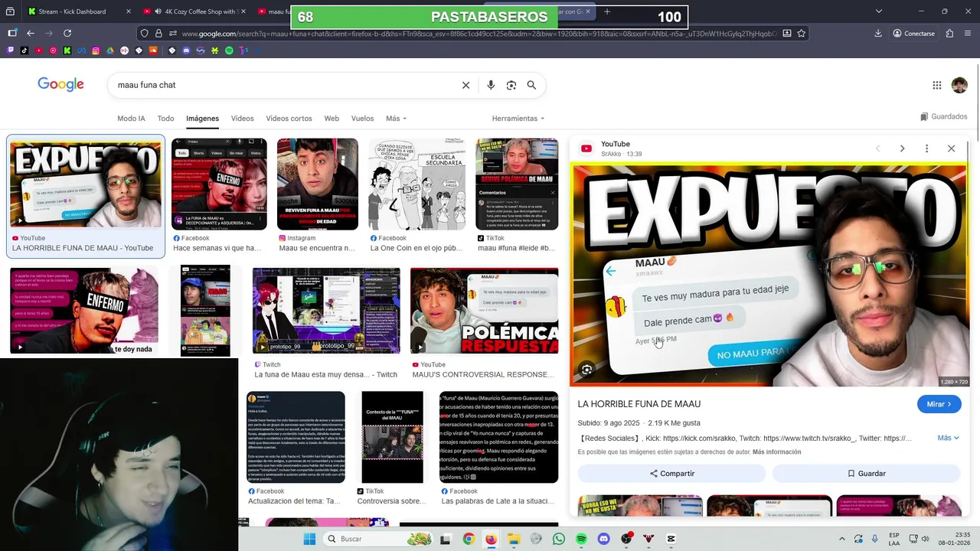Click the magnifier search submit icon
This screenshot has height=551, width=980.
[531, 85]
